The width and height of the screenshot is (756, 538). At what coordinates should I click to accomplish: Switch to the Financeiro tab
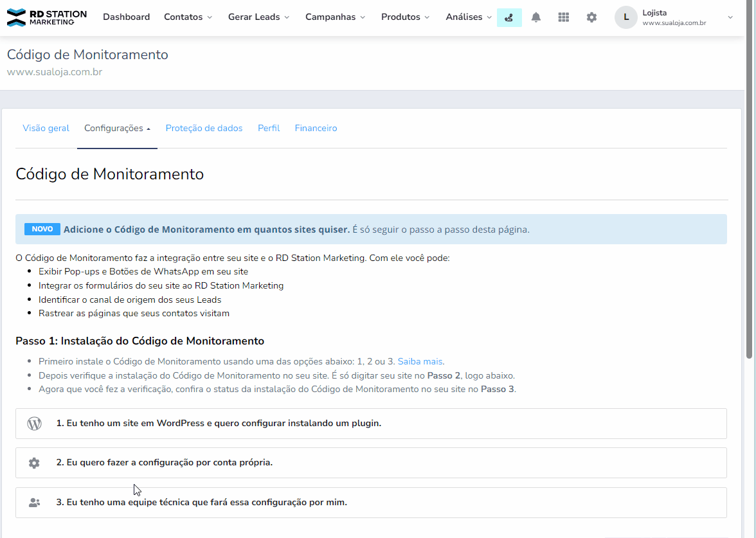pyautogui.click(x=316, y=129)
